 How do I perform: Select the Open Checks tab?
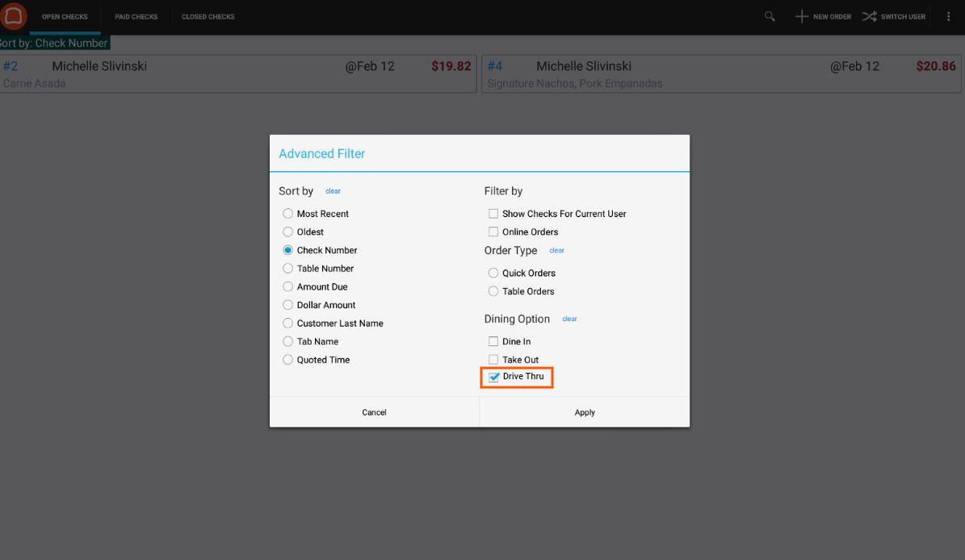[65, 17]
